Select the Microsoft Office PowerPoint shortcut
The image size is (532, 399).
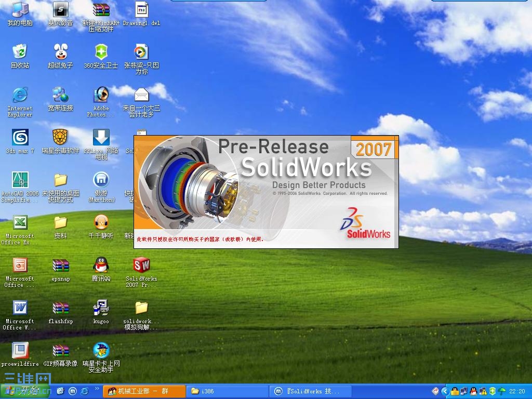tap(20, 272)
